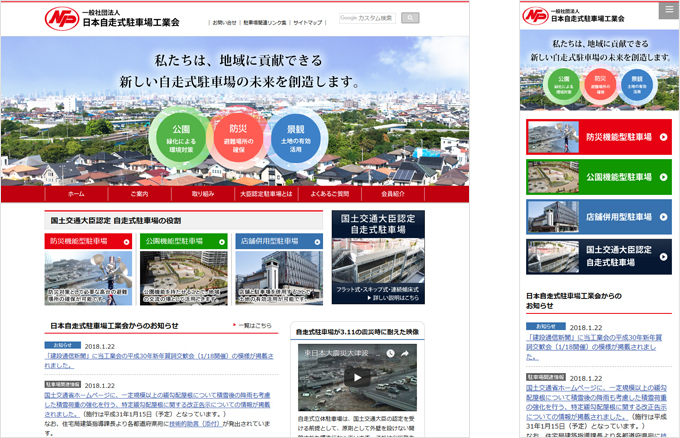The image size is (680, 438).
Task: Click the Google search submit button
Action: click(x=410, y=18)
